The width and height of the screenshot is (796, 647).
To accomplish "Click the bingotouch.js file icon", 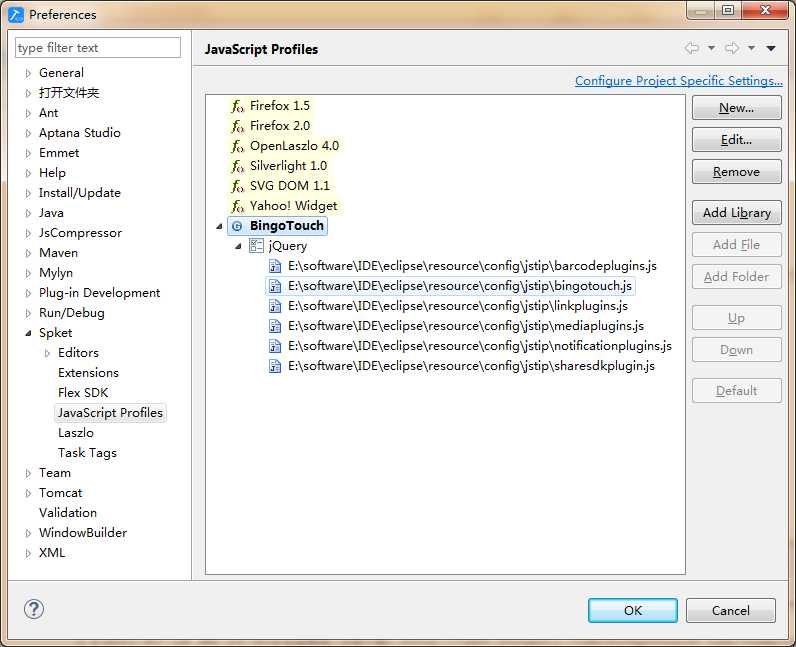I will pos(275,286).
